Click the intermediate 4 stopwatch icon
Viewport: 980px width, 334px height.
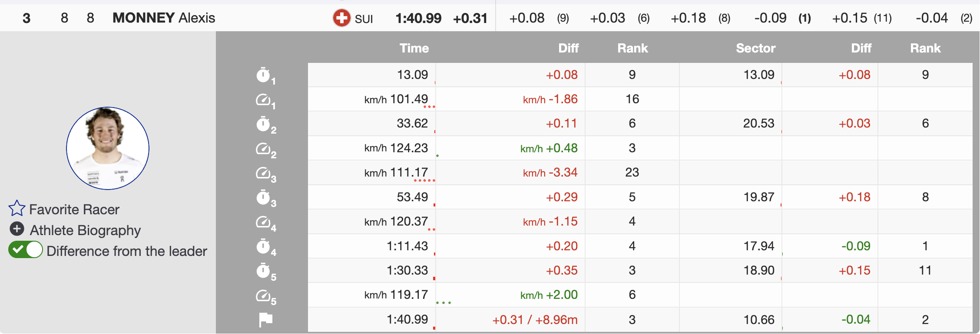pos(263,247)
